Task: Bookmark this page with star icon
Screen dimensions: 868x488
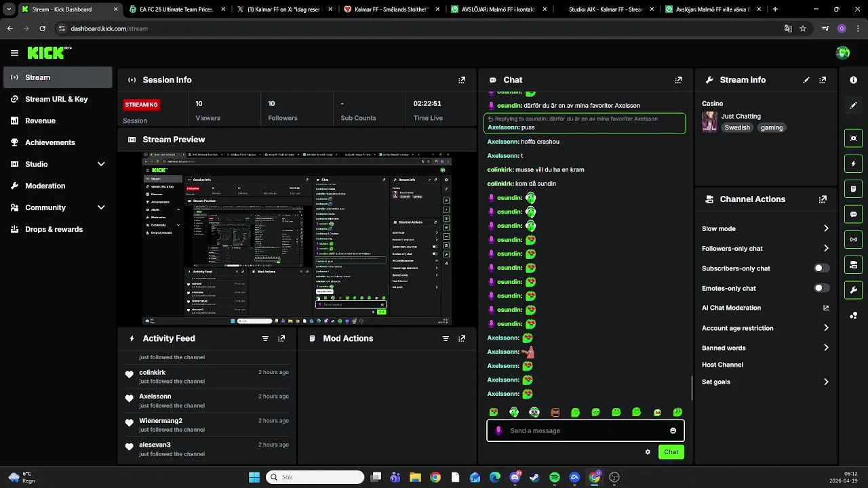Action: pos(803,28)
